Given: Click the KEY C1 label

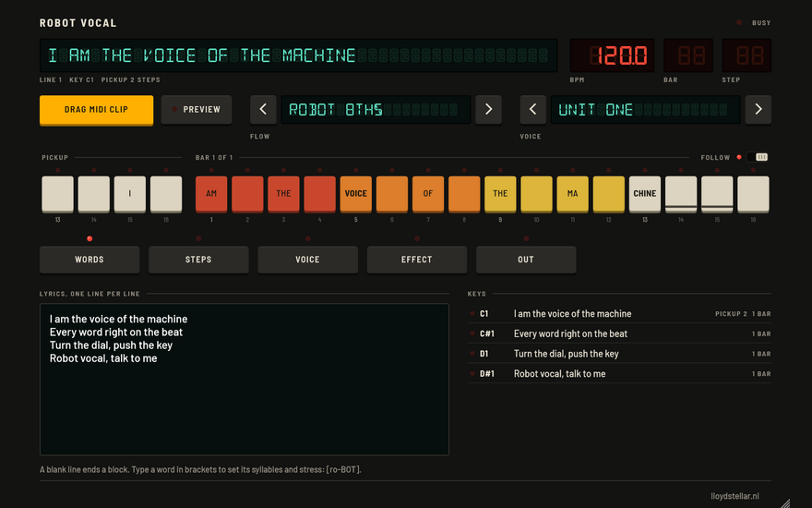Looking at the screenshot, I should click(82, 79).
